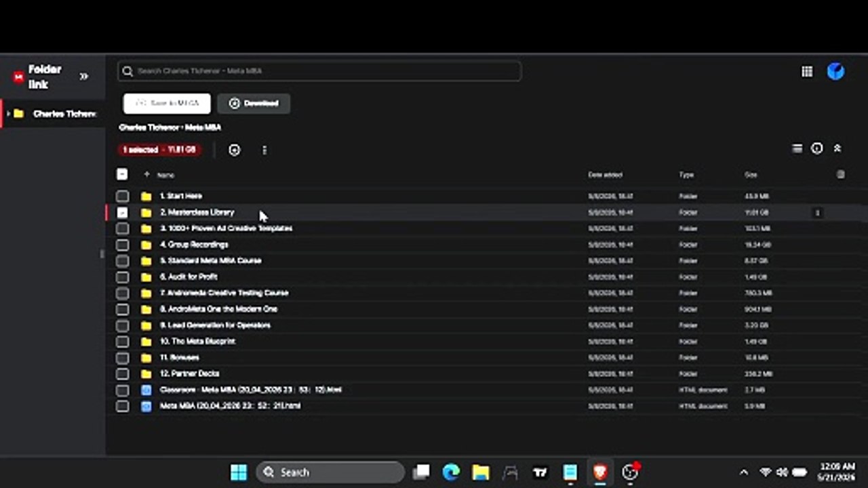Click the MEGA logo in the sidebar
The image size is (868, 488).
tap(18, 77)
